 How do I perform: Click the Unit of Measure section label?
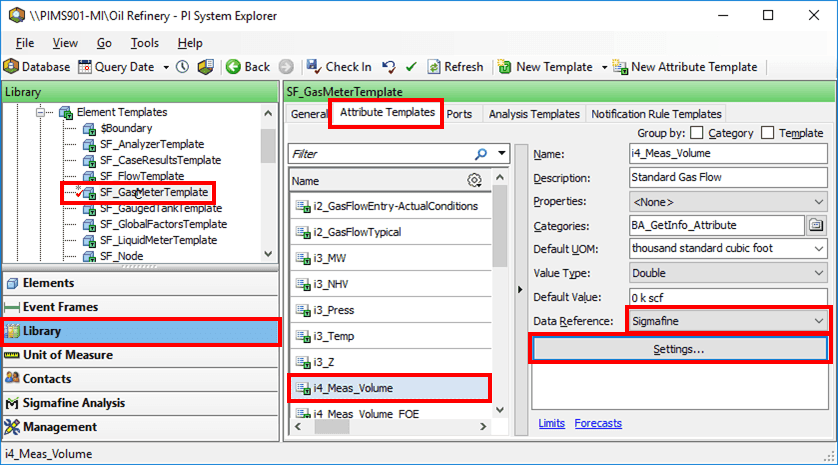[68, 355]
